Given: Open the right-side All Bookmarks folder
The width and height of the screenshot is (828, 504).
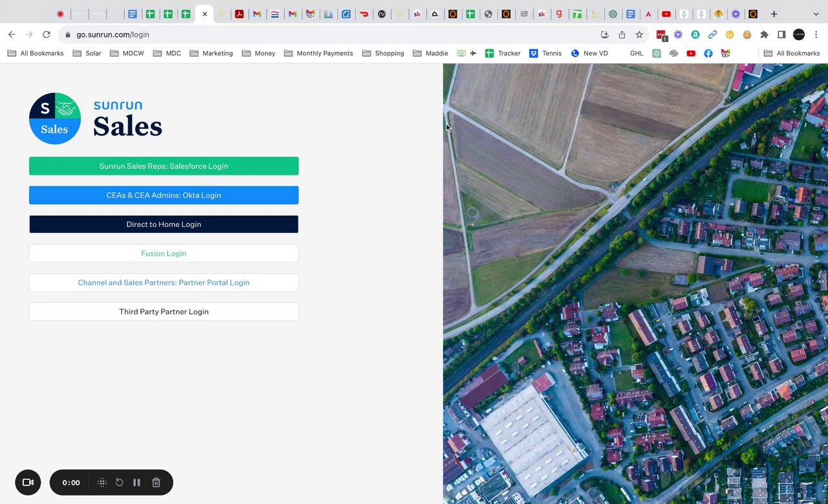Looking at the screenshot, I should coord(792,53).
